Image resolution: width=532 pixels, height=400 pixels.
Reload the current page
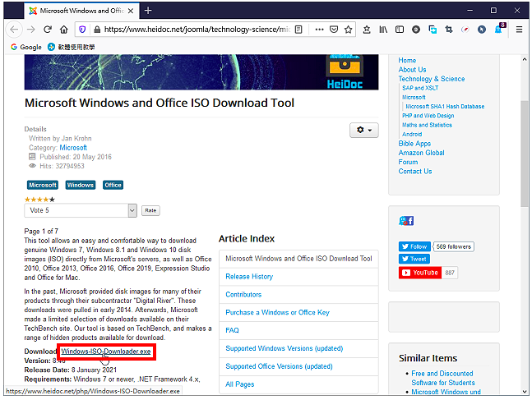(48, 30)
